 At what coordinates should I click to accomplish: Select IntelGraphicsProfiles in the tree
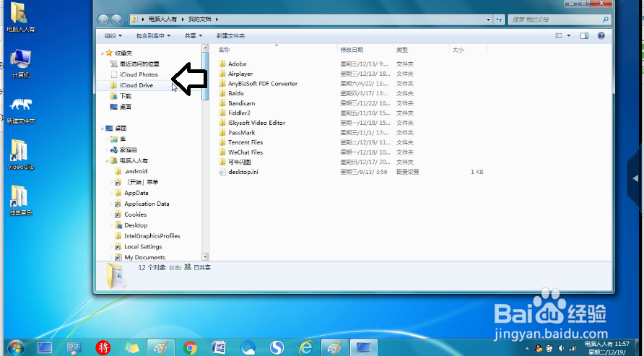tap(152, 236)
